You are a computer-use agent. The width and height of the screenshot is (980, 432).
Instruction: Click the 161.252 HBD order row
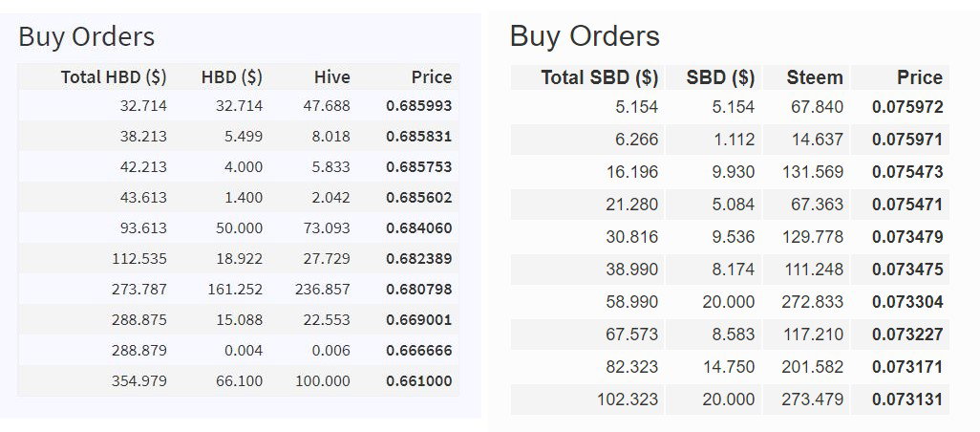tap(238, 290)
